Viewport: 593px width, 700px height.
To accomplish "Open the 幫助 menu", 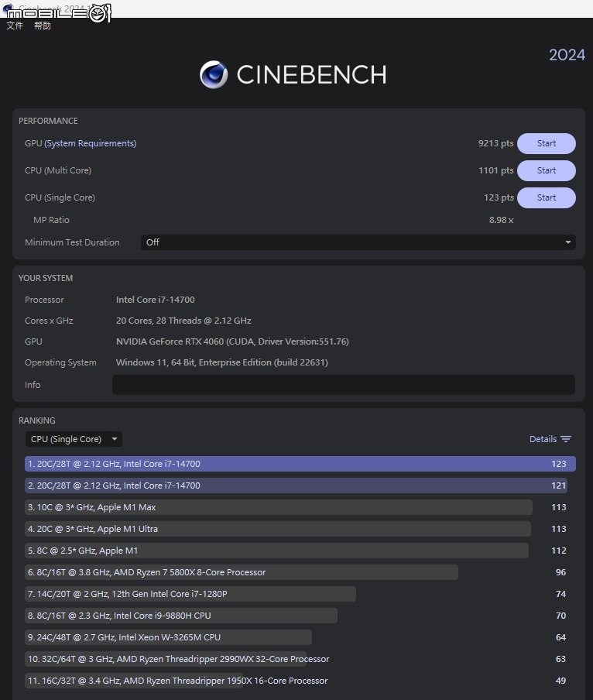I will pos(43,26).
